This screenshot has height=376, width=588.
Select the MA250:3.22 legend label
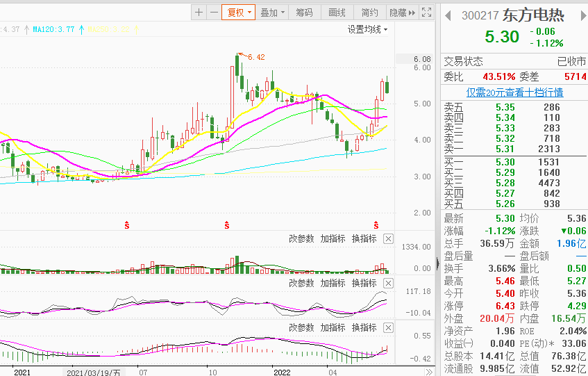click(109, 29)
